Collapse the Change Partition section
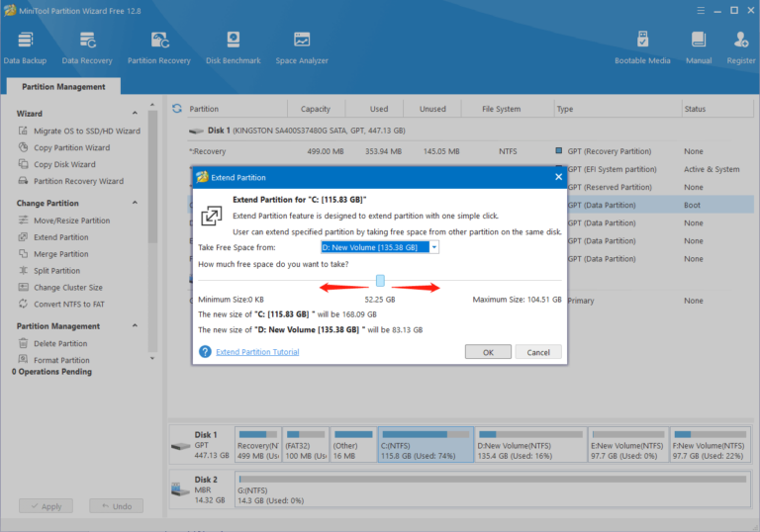Viewport: 760px width, 532px height. point(135,203)
